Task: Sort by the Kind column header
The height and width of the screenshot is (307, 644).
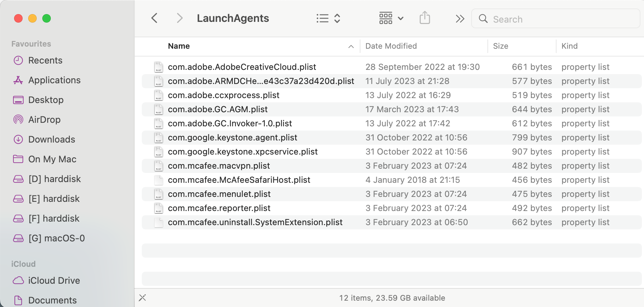Action: tap(570, 46)
